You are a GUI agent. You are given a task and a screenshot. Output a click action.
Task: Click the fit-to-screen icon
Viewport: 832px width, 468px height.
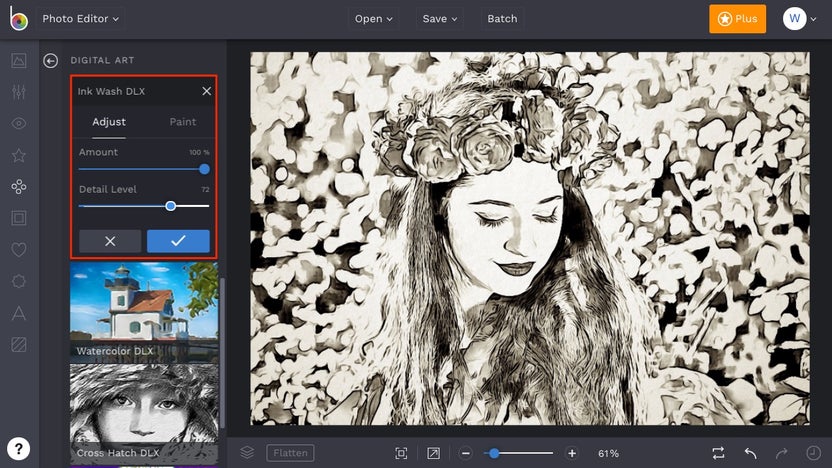(x=401, y=453)
